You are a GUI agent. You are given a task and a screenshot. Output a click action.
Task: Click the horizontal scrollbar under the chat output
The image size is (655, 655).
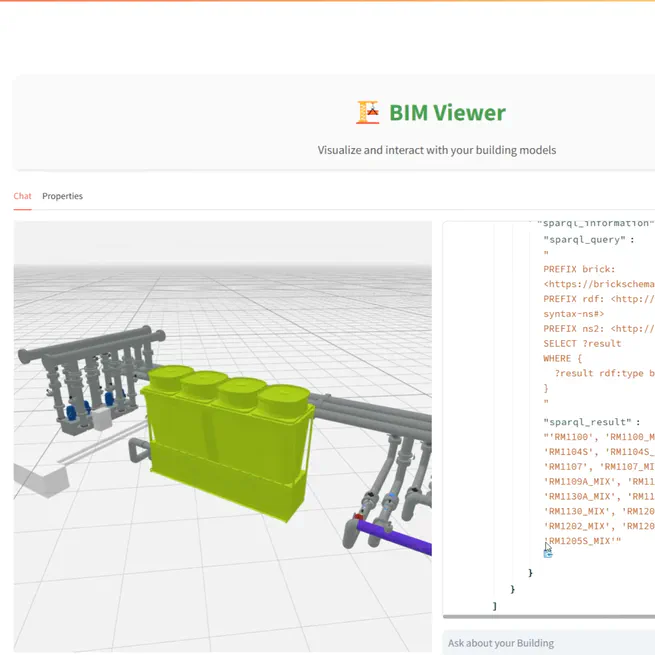(x=548, y=616)
